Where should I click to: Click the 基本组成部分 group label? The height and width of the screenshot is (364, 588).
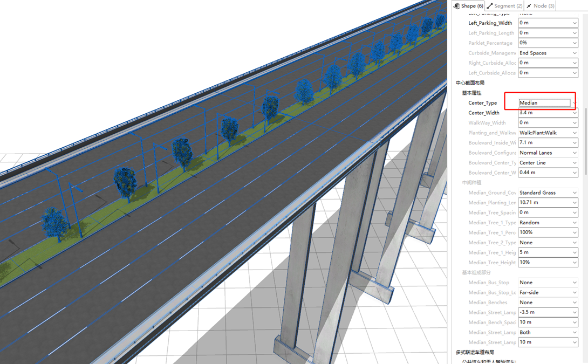[476, 272]
